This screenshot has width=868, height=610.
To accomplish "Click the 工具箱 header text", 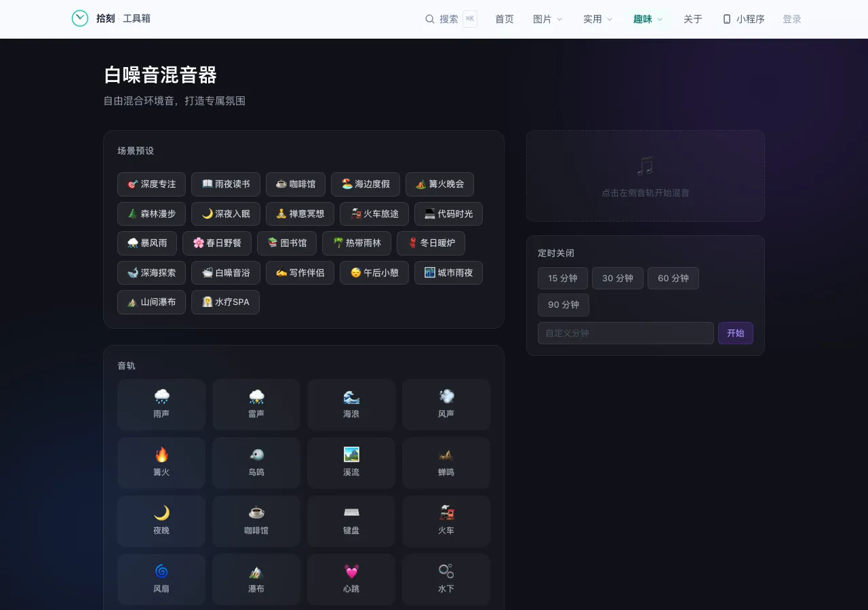I will pos(136,18).
